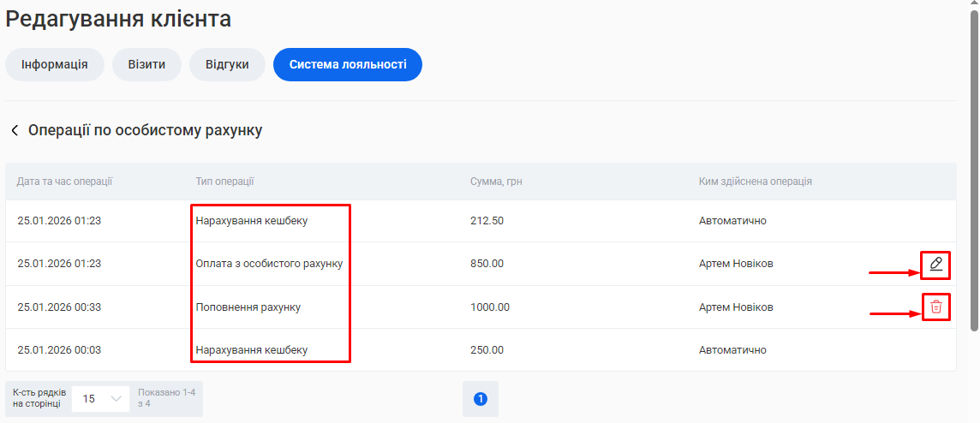The width and height of the screenshot is (980, 423).
Task: Expand the rows per page dropdown showing 15
Action: pyautogui.click(x=100, y=399)
